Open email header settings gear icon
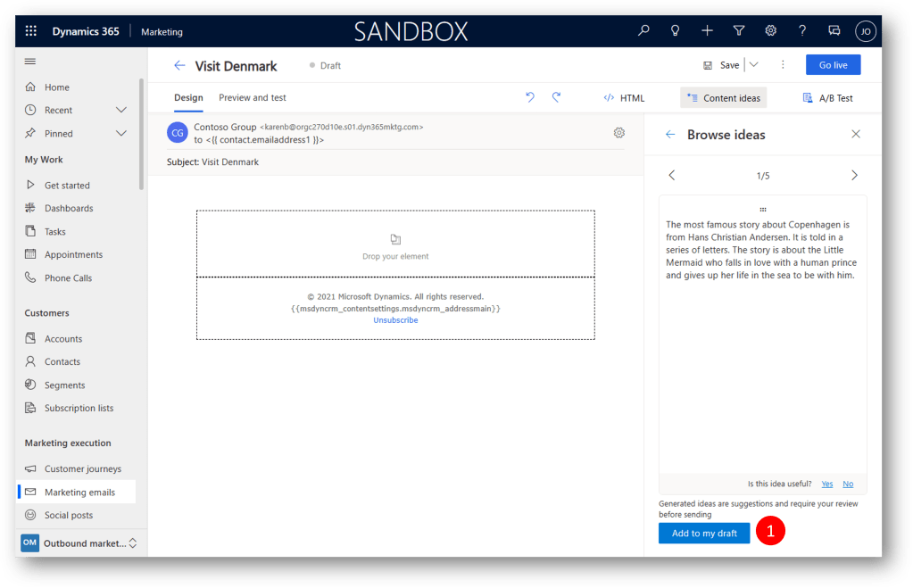 coord(619,133)
